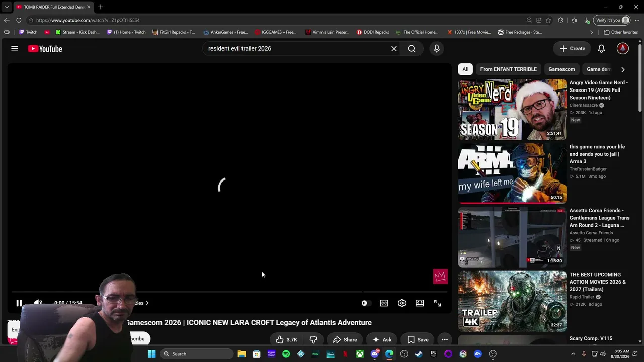Click the channel watermark in the player

440,276
